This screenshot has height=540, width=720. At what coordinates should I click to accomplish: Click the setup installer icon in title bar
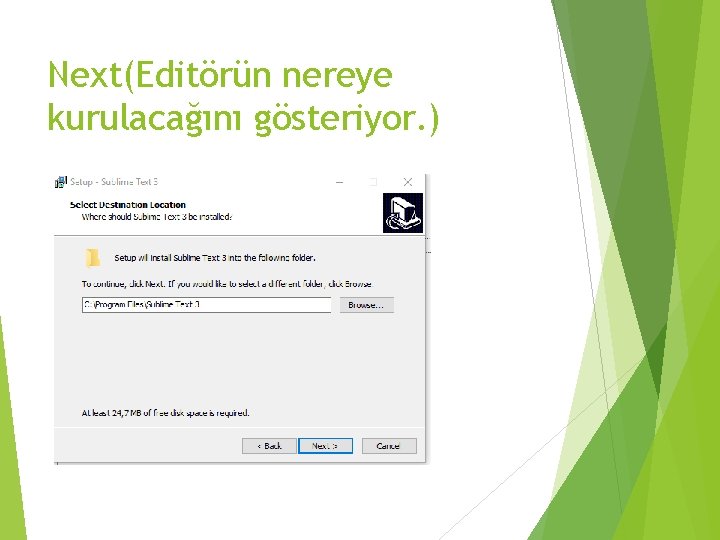(61, 182)
